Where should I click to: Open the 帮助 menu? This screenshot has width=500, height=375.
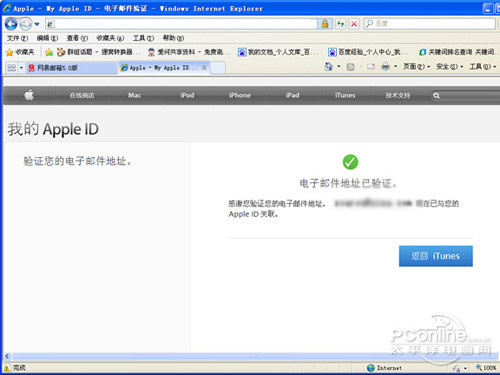click(x=173, y=38)
